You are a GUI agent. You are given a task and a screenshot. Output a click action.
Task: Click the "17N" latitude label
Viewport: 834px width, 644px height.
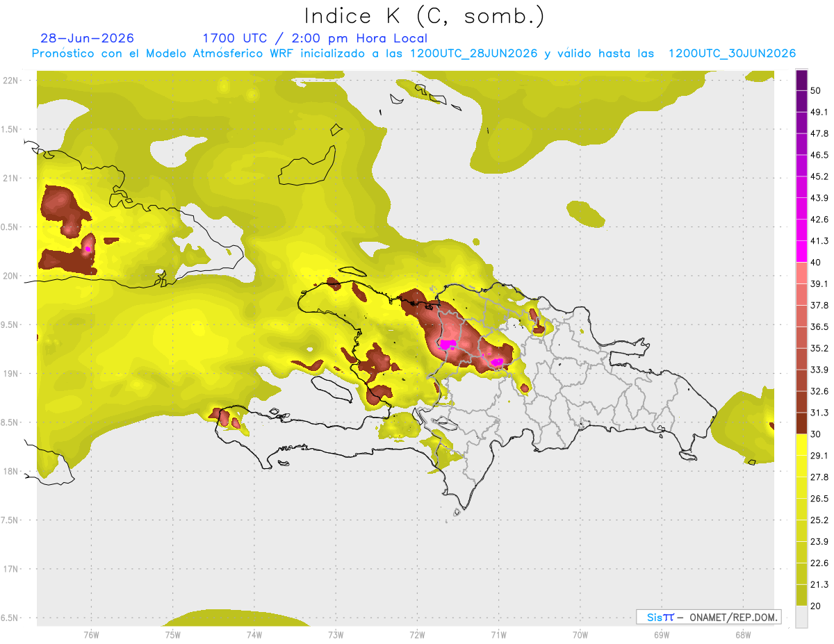pos(10,569)
